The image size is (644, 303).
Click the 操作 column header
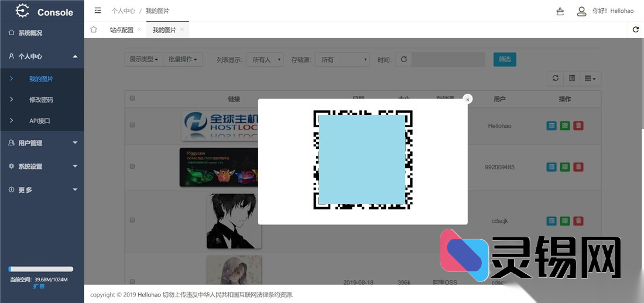click(565, 99)
